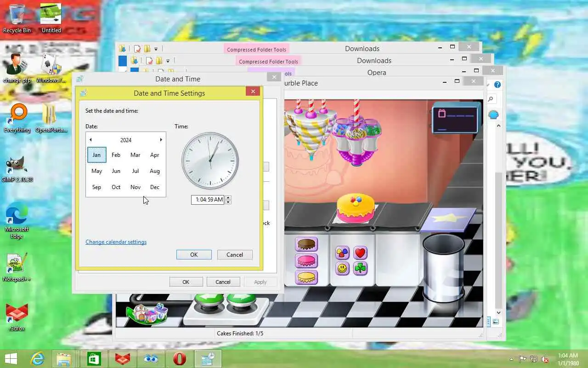
Task: Increase time with the up spinner arrow
Action: click(x=228, y=197)
